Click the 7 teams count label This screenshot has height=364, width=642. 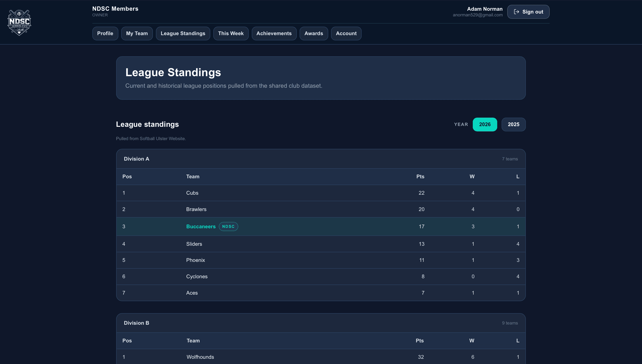(510, 159)
